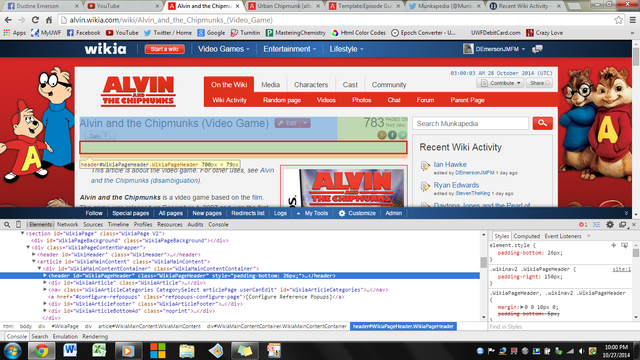Image resolution: width=640 pixels, height=360 pixels.
Task: Open the Chrome hamburger menu
Action: tap(633, 20)
